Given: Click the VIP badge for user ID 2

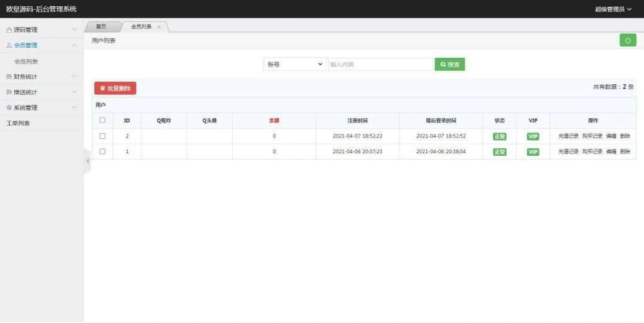Looking at the screenshot, I should point(533,136).
